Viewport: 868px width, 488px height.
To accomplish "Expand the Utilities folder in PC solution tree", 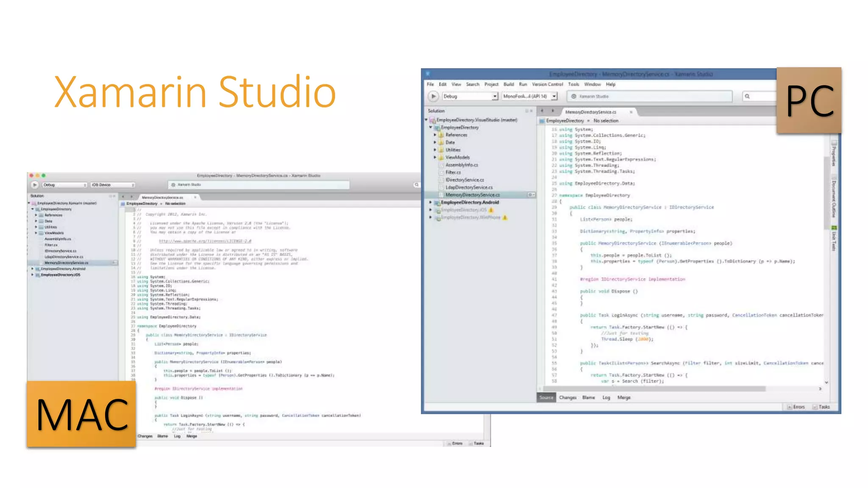I will click(435, 150).
